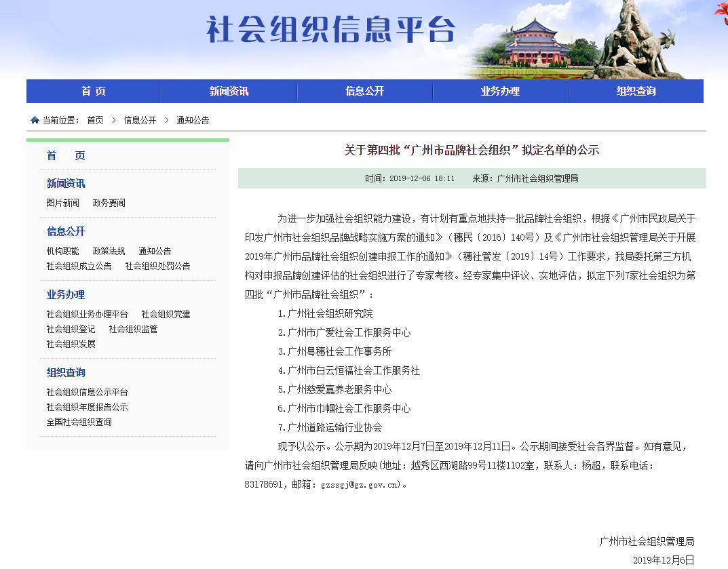Open the 社会组织成立公告 link
This screenshot has width=728, height=569.
click(79, 266)
